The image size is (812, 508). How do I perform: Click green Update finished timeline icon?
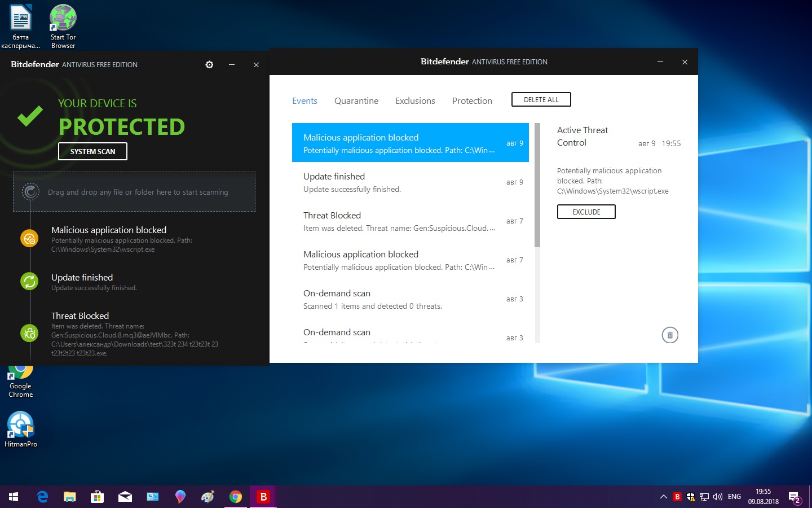[29, 281]
